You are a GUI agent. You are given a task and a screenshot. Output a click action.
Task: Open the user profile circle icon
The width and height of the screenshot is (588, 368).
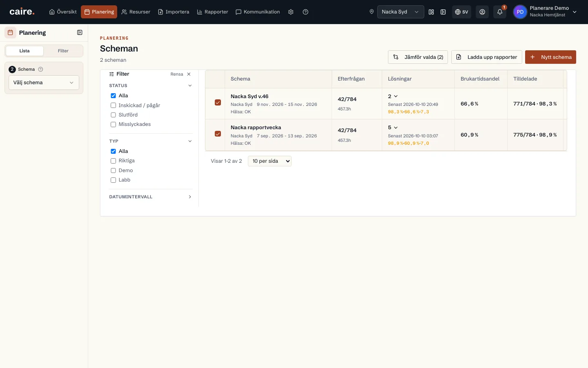pos(482,12)
